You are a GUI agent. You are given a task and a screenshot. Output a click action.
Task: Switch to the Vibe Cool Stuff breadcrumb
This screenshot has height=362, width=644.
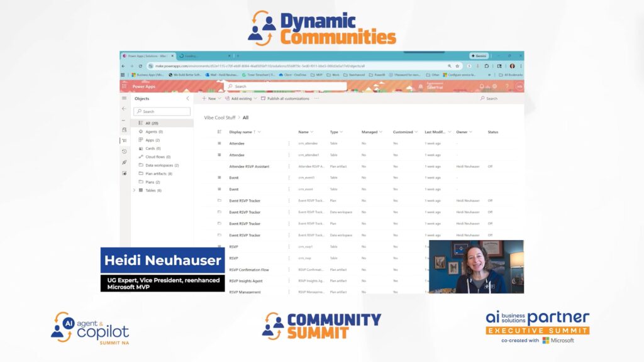coord(221,118)
